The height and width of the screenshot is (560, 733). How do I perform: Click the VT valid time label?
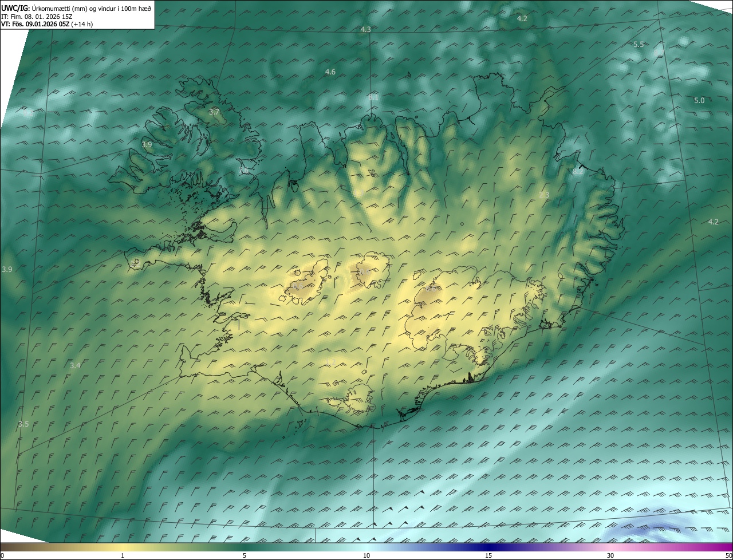[48, 23]
